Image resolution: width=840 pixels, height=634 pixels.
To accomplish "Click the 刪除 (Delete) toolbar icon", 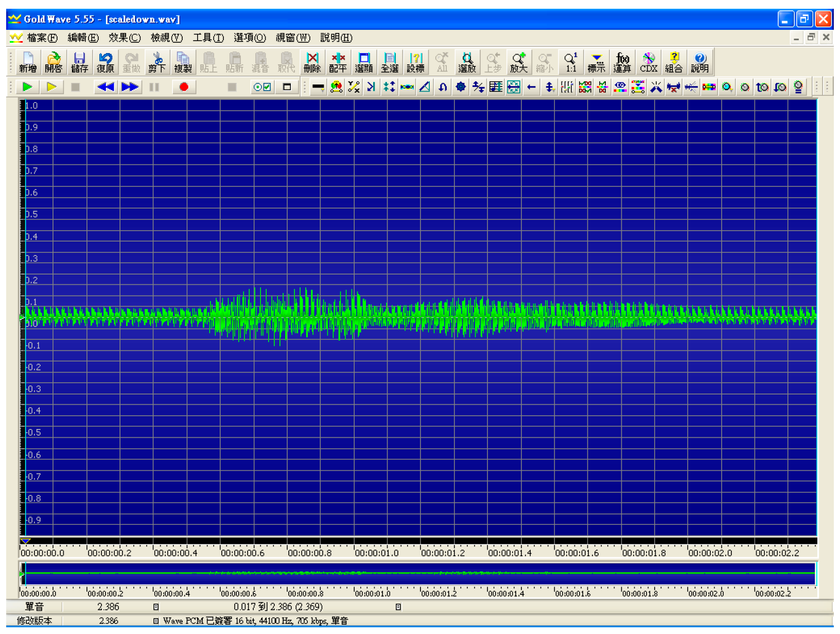I will click(312, 62).
